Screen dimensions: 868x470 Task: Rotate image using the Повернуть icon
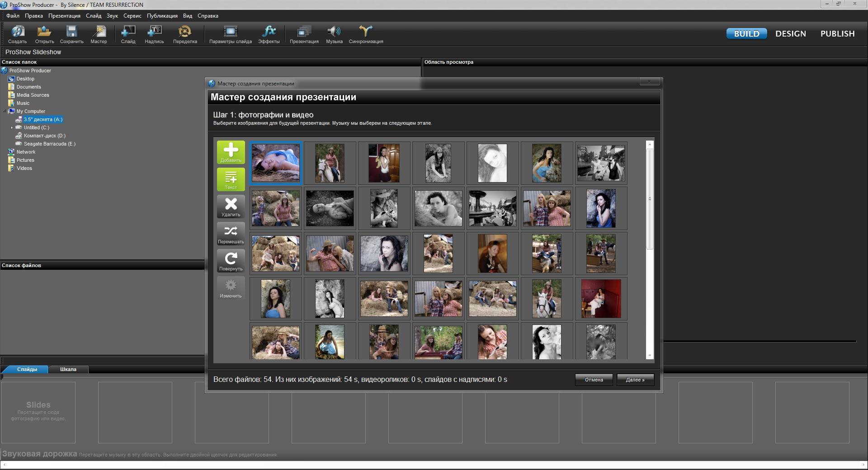coord(231,260)
